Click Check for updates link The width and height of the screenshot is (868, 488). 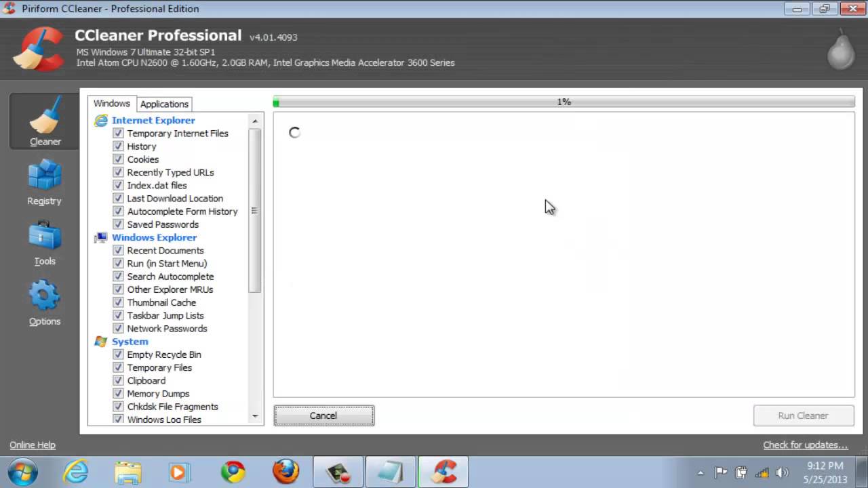[806, 445]
